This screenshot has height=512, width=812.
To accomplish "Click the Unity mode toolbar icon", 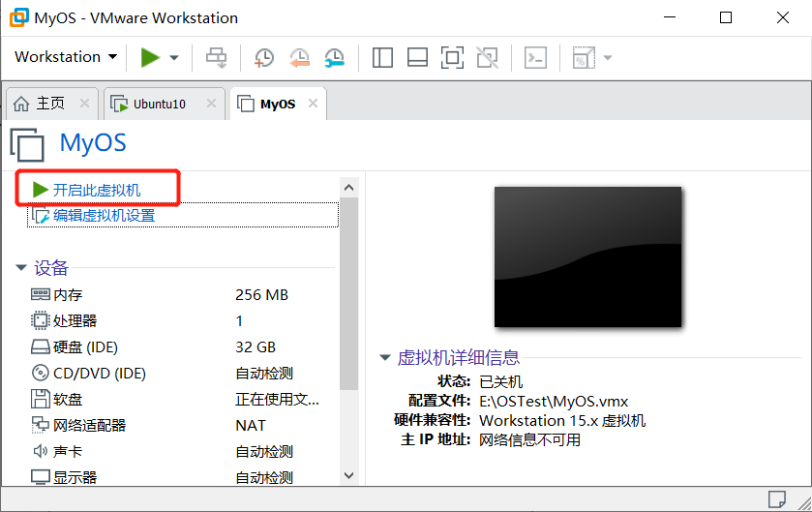I will tap(488, 57).
